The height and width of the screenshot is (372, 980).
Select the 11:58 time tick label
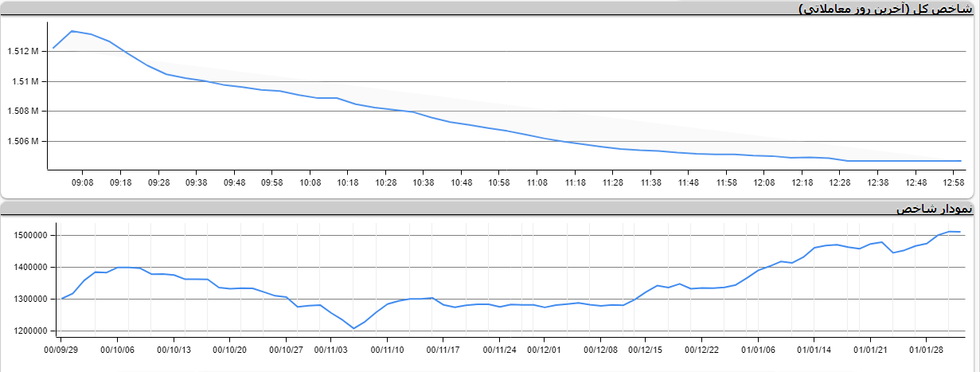coord(725,182)
